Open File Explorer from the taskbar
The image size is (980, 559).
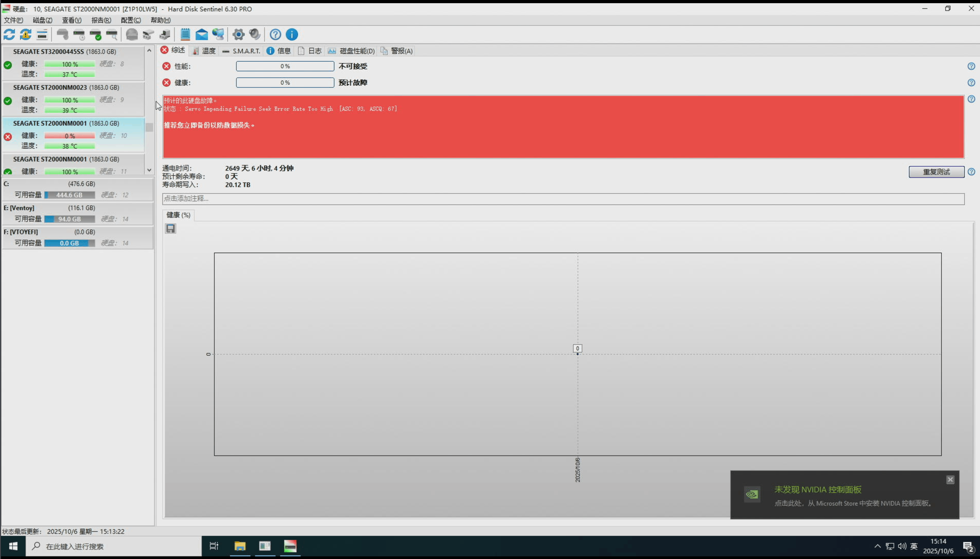tap(240, 546)
